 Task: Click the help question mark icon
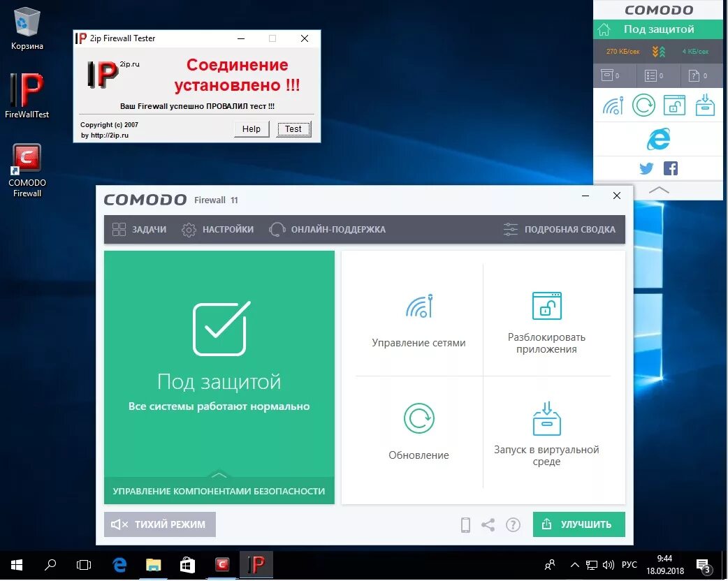513,524
